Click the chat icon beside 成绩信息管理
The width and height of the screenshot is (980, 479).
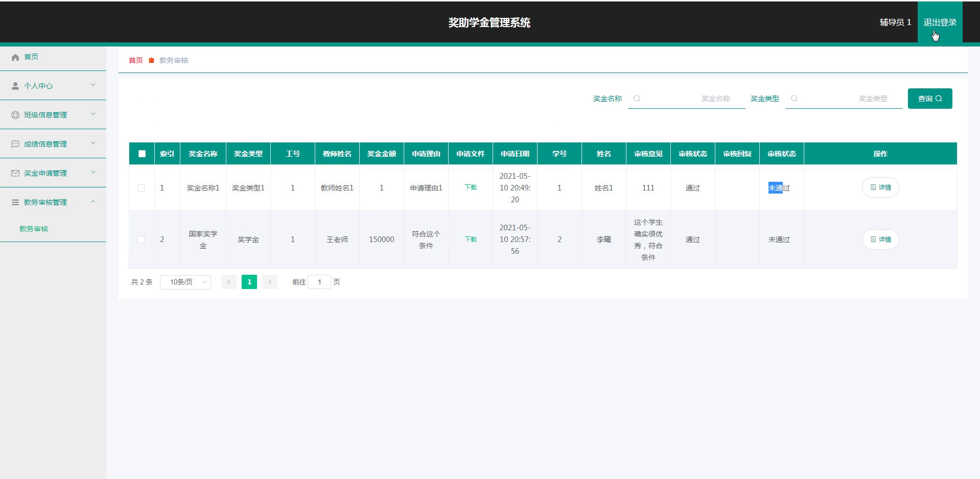tap(15, 144)
